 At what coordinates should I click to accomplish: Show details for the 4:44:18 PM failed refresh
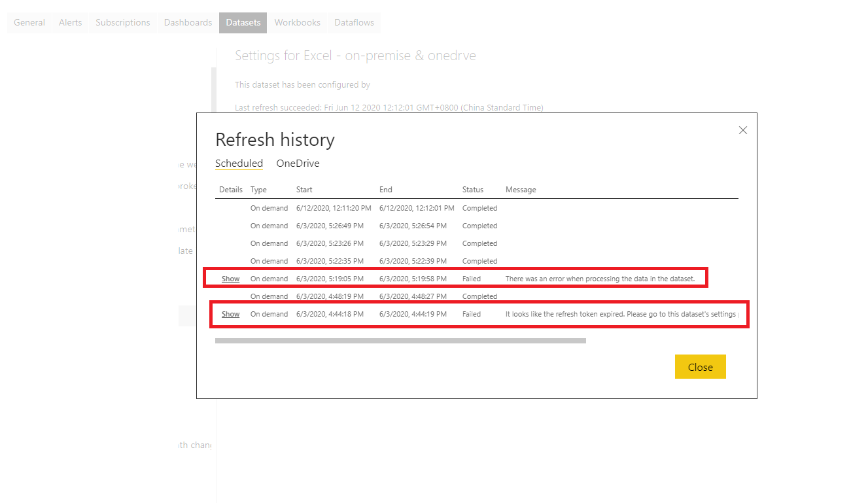pos(230,314)
